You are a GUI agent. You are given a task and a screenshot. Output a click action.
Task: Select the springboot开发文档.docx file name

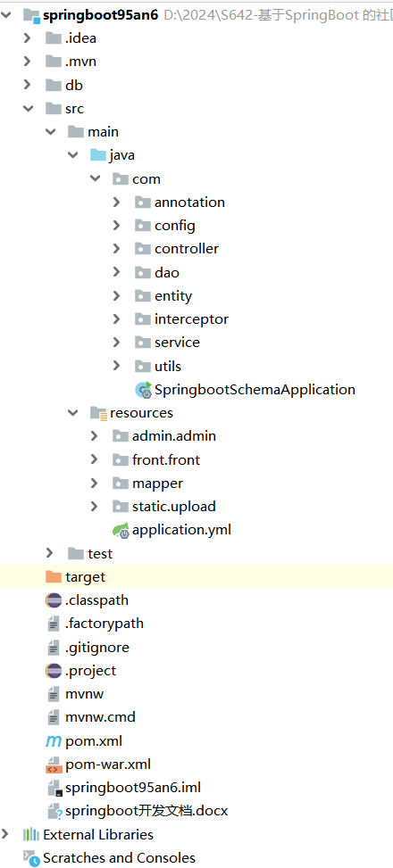[x=146, y=812]
